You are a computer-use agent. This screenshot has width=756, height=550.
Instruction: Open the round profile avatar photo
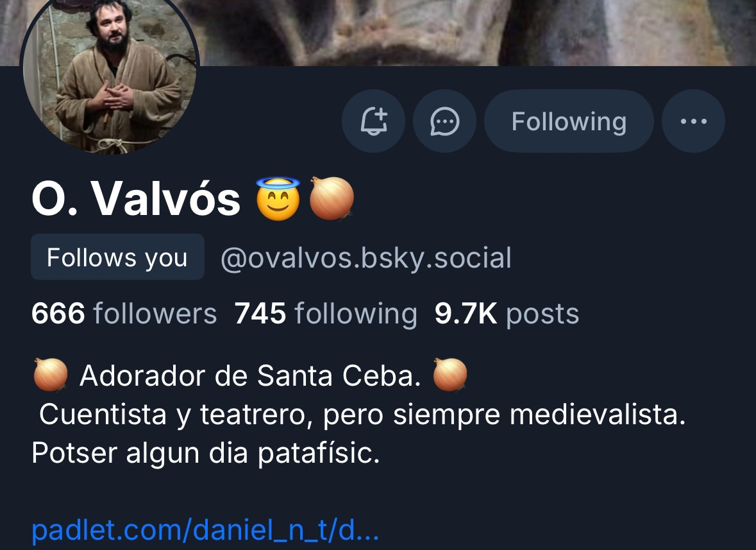point(110,67)
